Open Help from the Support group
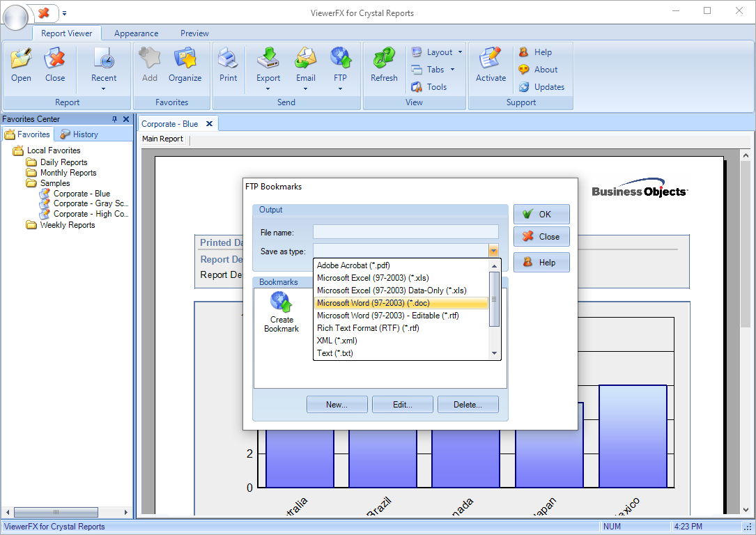The height and width of the screenshot is (535, 756). click(x=535, y=52)
